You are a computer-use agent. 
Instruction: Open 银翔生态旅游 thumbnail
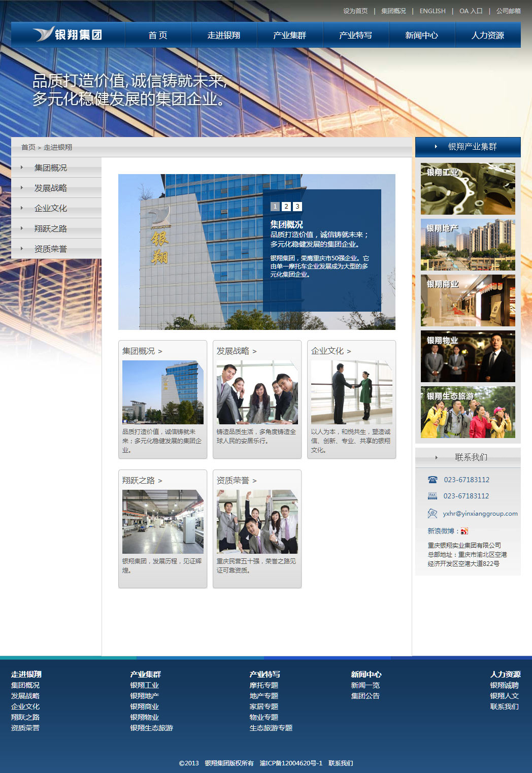pos(468,412)
